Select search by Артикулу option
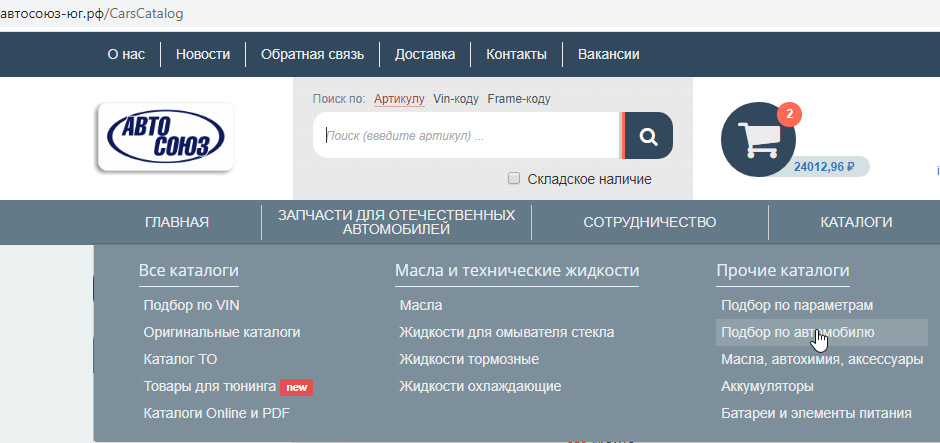The image size is (940, 443). (x=399, y=99)
